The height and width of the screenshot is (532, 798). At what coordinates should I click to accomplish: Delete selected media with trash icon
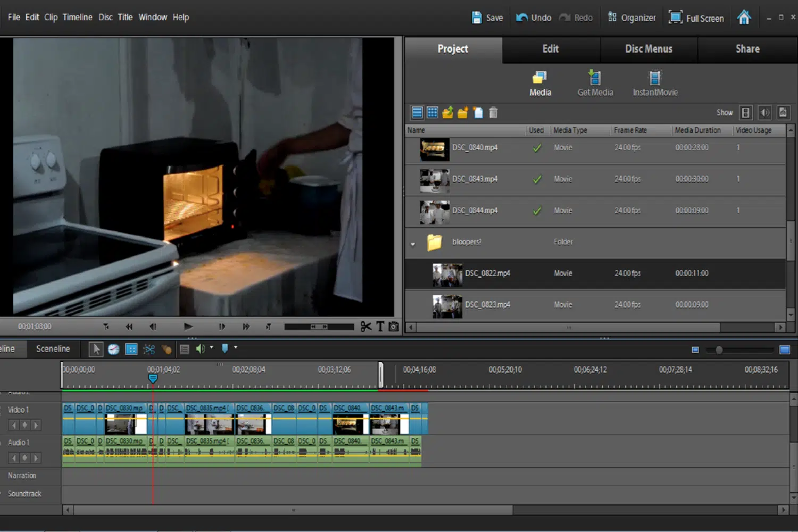[x=493, y=112]
